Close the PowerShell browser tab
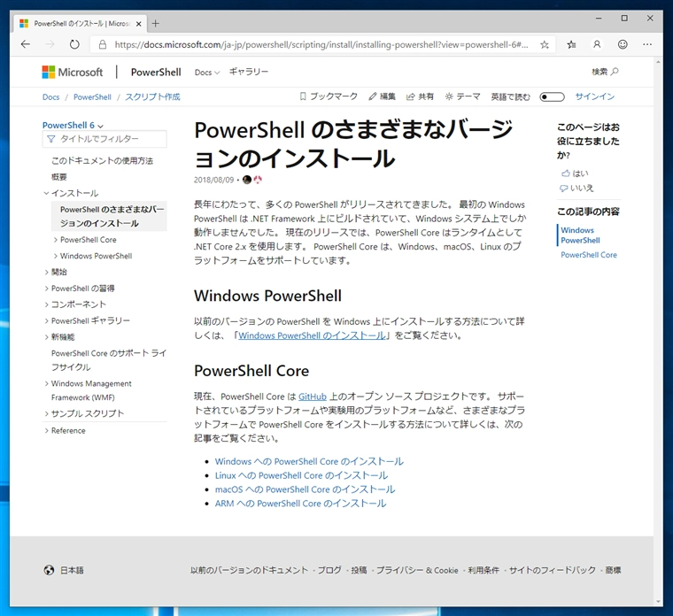Screen dimensions: 673x616 pyautogui.click(x=139, y=24)
